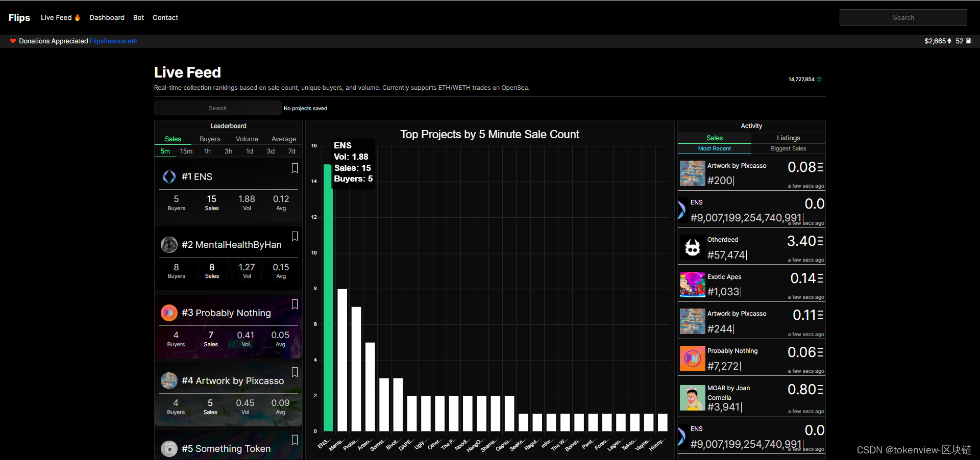Screen dimensions: 980x460
Task: Open the Flipsfinance.eth donation link
Action: tap(114, 41)
